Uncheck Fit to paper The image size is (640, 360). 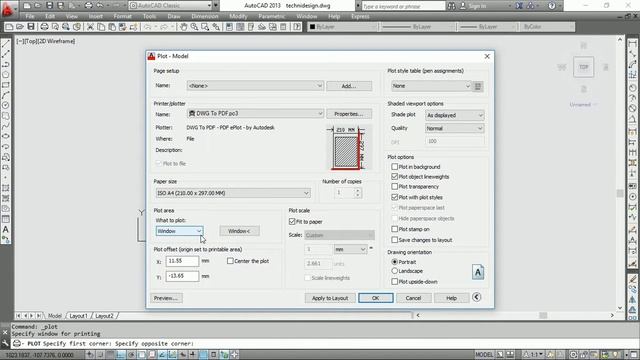coord(292,221)
